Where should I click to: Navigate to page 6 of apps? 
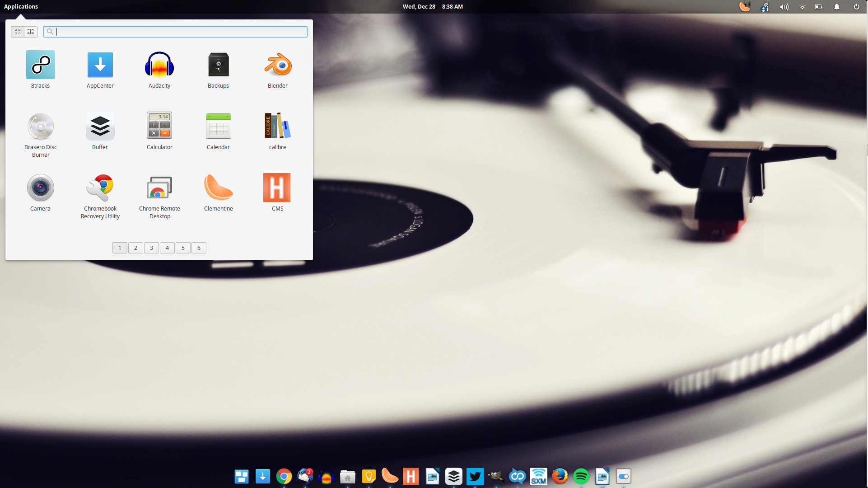pyautogui.click(x=198, y=248)
